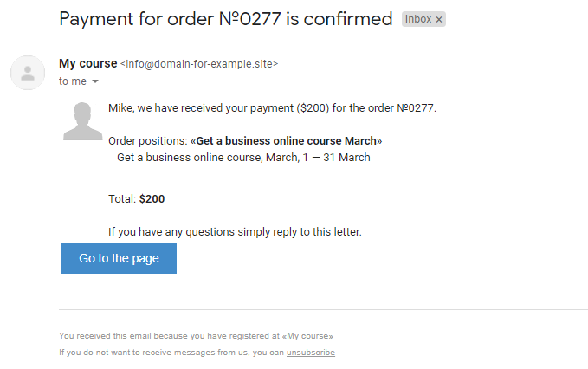Click the bold Total $200 amount
Viewport: 588px width, 369px height.
click(152, 198)
